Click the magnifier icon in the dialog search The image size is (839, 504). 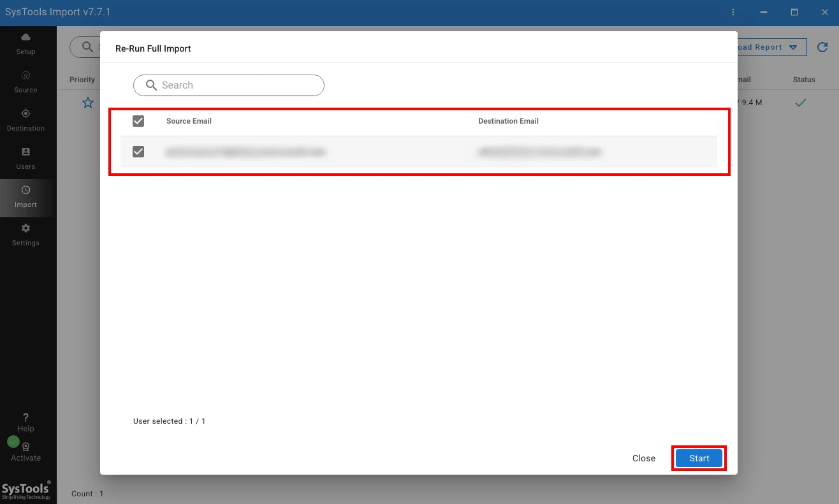pyautogui.click(x=152, y=85)
